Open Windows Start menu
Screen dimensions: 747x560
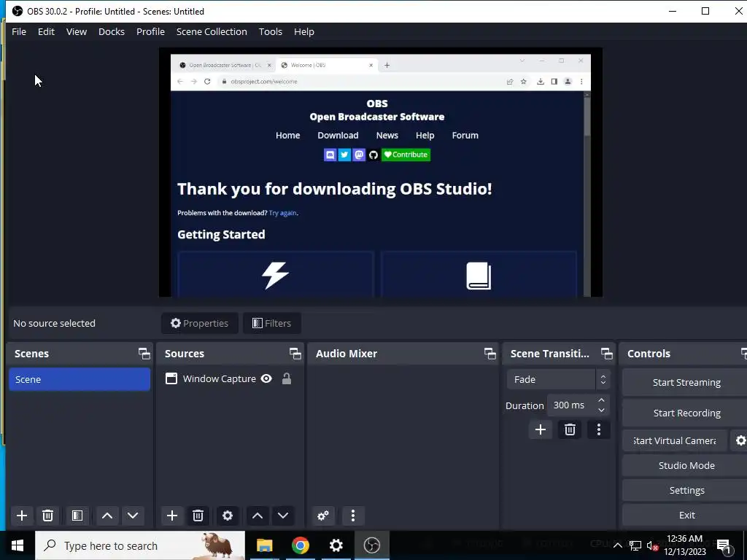pyautogui.click(x=18, y=545)
